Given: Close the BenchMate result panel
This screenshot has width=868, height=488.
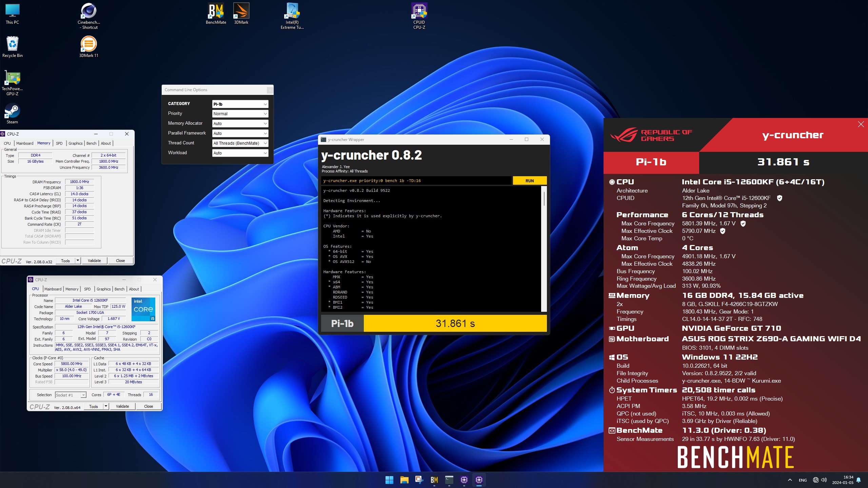Looking at the screenshot, I should coord(861,124).
